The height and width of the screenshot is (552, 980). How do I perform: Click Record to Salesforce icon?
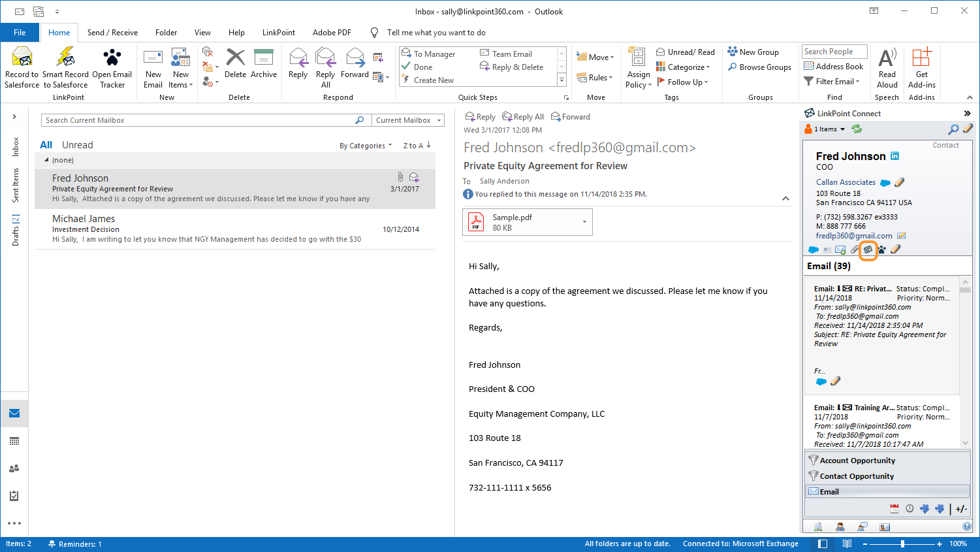(22, 57)
